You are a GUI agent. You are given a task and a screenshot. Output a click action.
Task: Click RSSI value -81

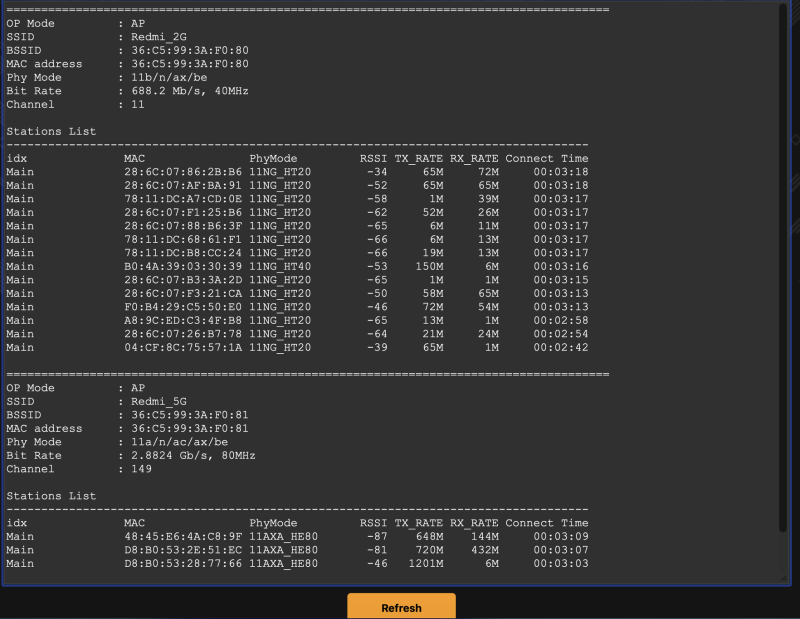coord(377,550)
